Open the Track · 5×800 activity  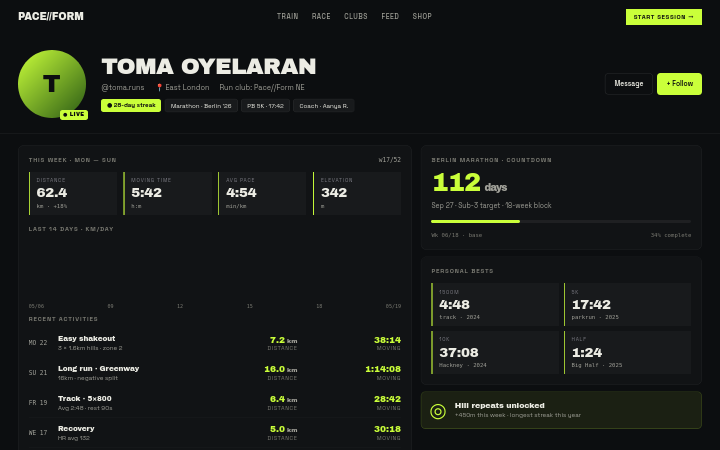pos(214,403)
